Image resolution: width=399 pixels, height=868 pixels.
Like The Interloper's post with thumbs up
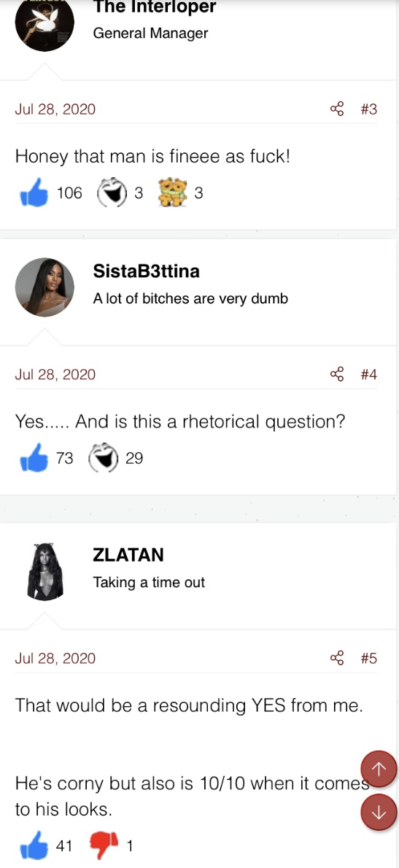pyautogui.click(x=34, y=193)
